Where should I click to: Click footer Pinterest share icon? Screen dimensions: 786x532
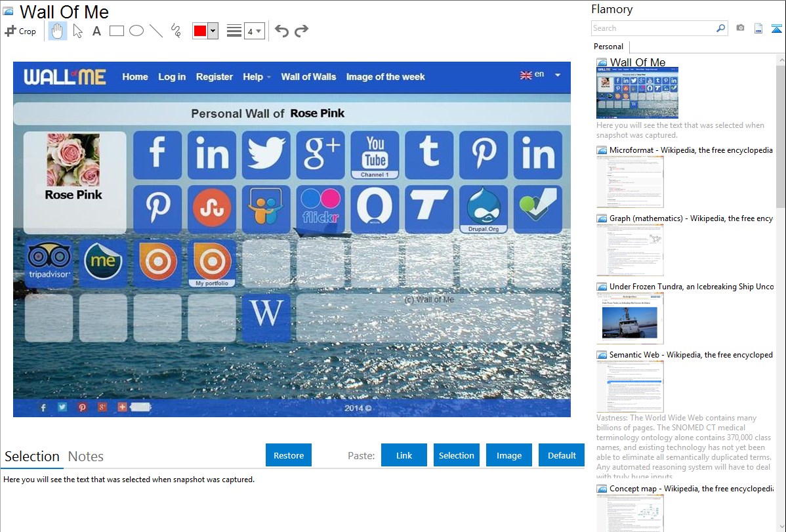click(x=82, y=407)
